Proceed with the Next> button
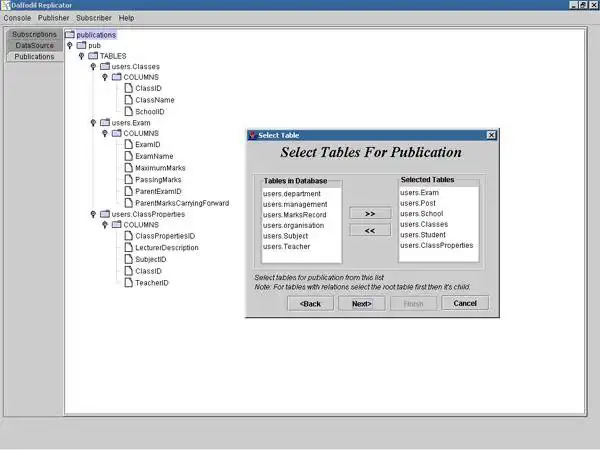Image resolution: width=600 pixels, height=450 pixels. coord(362,303)
